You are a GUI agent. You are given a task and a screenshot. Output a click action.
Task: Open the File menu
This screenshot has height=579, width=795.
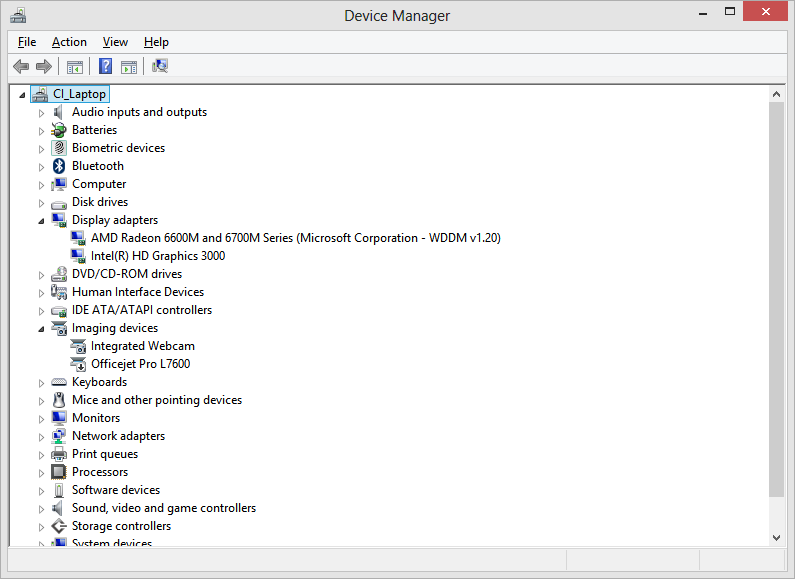click(27, 42)
